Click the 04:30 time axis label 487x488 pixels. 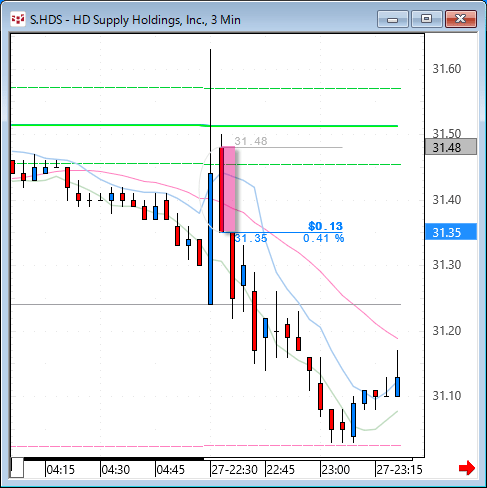(x=115, y=470)
